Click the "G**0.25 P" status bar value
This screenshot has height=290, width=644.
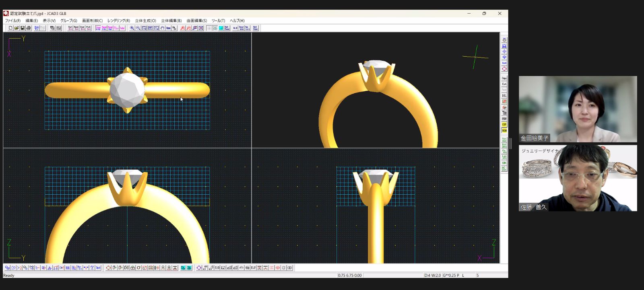tap(451, 276)
